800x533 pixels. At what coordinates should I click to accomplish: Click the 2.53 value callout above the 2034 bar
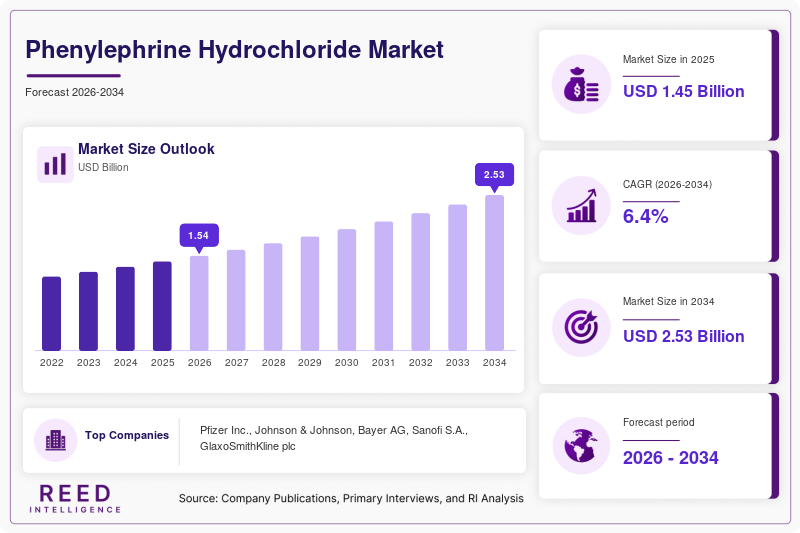tap(494, 174)
